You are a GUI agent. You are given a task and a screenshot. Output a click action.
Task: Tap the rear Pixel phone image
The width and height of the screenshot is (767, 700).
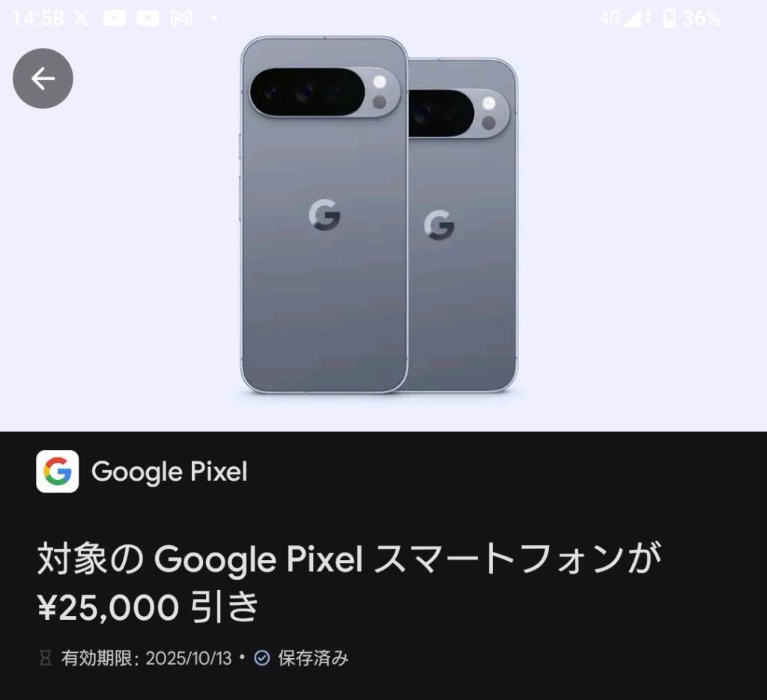click(462, 225)
